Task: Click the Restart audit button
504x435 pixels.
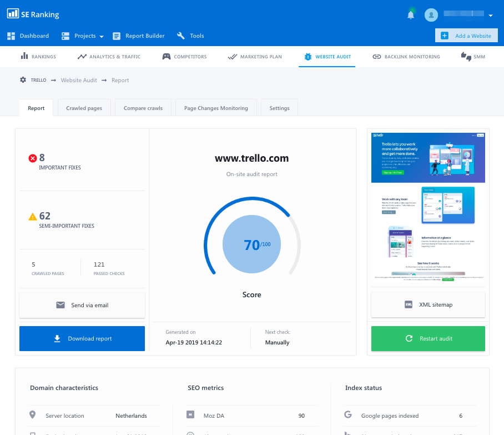Action: 428,338
